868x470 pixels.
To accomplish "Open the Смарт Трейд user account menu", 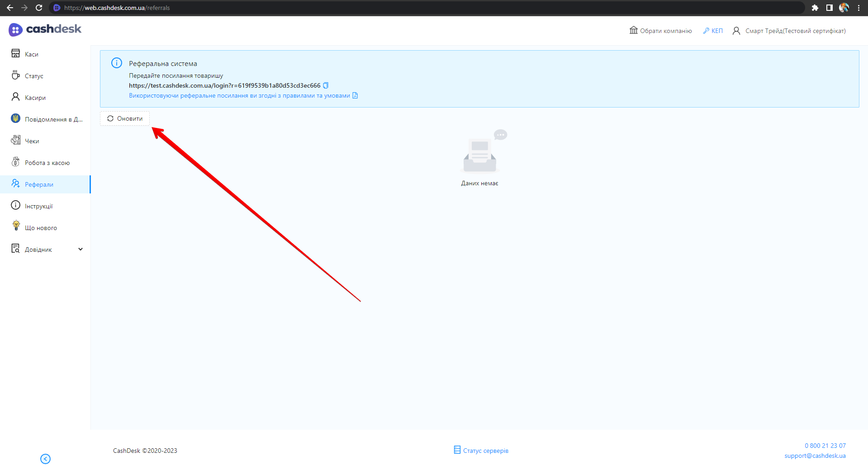I will tap(795, 31).
